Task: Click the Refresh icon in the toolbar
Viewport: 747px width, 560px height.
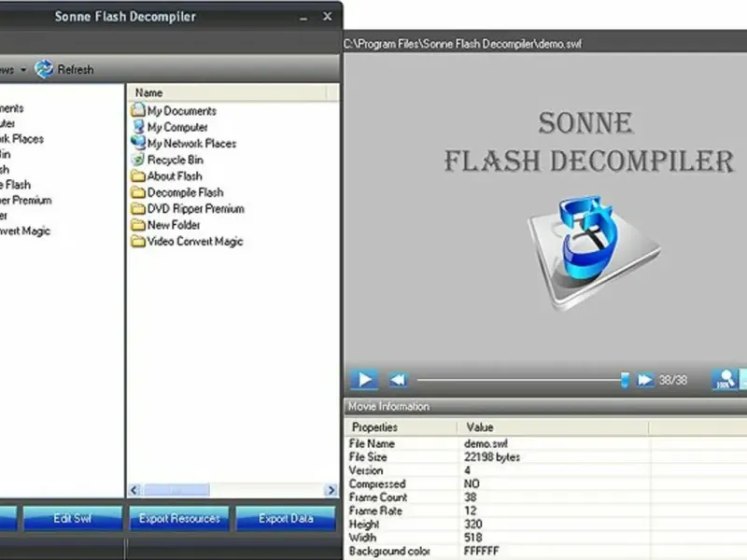Action: click(44, 69)
